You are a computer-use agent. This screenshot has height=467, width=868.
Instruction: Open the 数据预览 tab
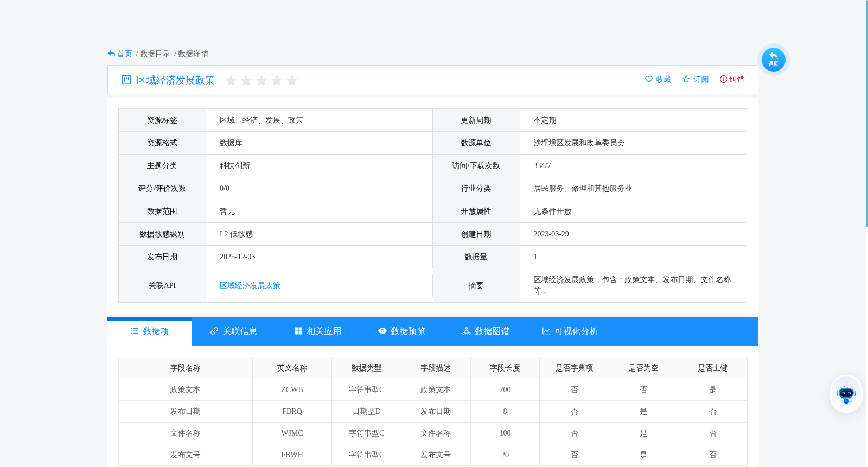402,331
